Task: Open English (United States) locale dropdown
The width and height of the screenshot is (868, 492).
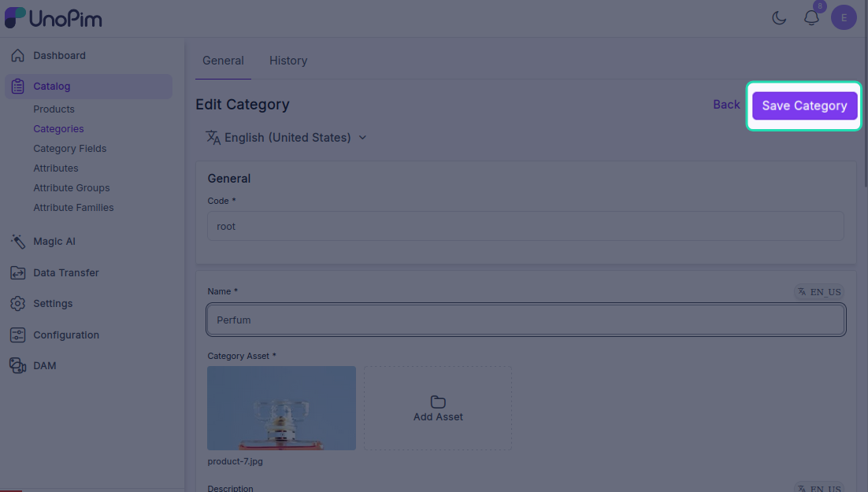Action: tap(286, 137)
